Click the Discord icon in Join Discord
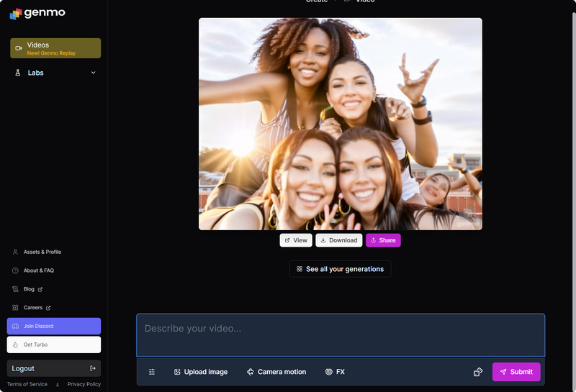 15,326
